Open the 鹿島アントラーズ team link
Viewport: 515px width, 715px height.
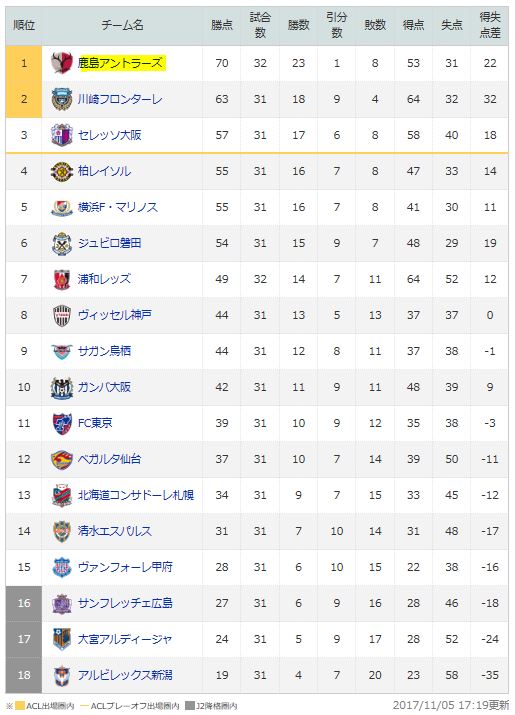[120, 63]
